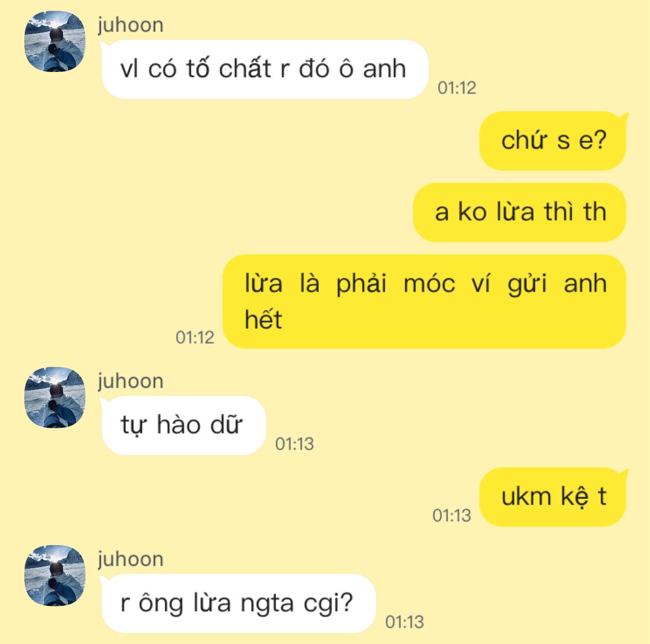
Task: Click the 01:13 timestamp after the last message
Action: [x=404, y=622]
